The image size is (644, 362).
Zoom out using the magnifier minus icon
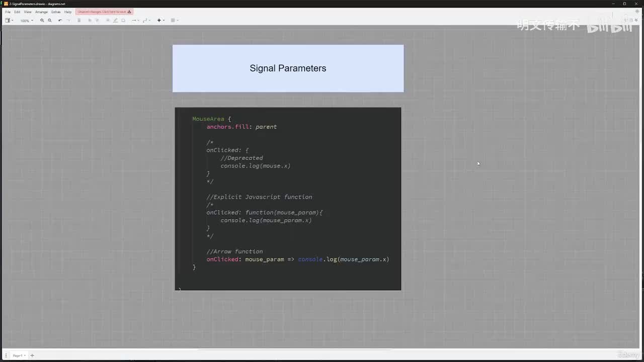49,21
